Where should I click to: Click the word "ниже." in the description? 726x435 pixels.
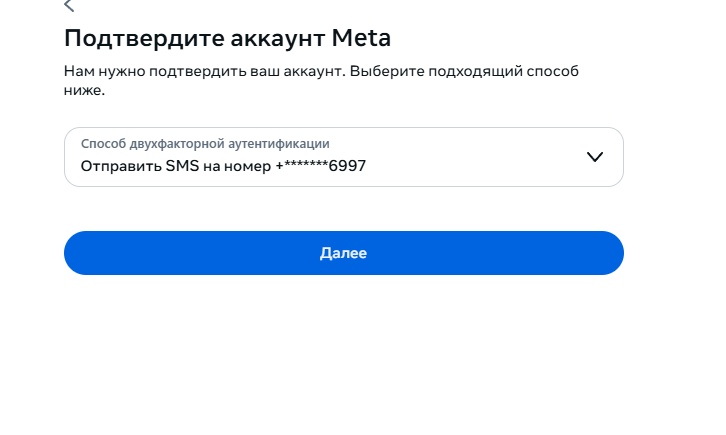[84, 91]
